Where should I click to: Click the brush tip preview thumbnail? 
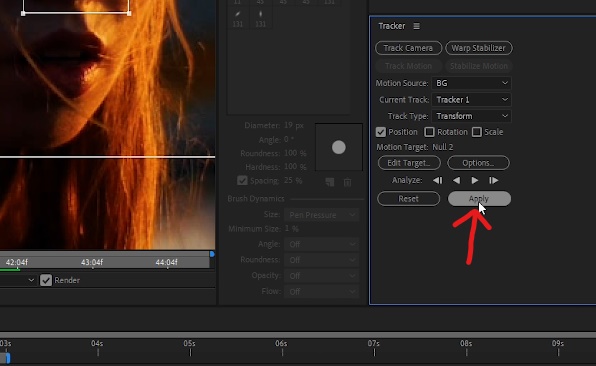tap(339, 147)
